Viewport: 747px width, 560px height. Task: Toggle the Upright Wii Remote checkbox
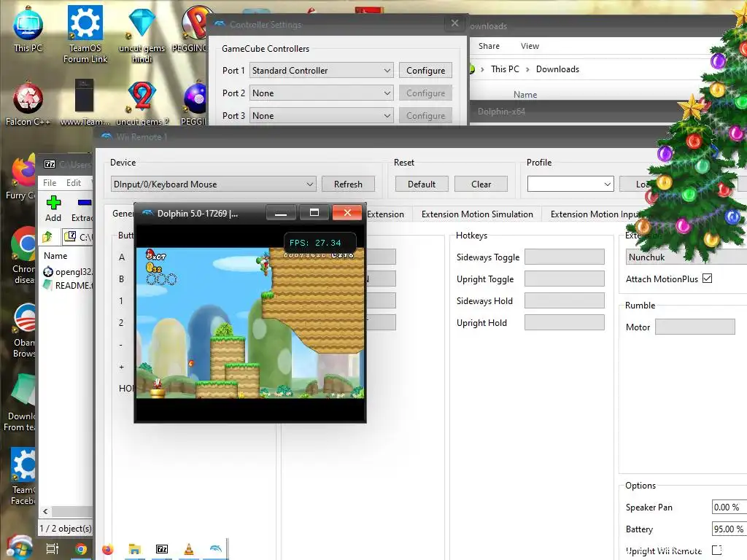coord(717,550)
